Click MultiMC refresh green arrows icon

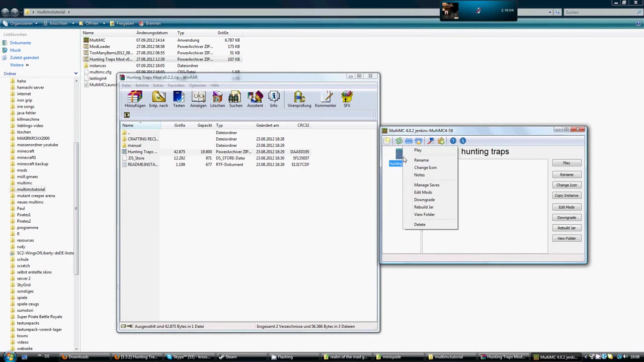[x=398, y=141]
